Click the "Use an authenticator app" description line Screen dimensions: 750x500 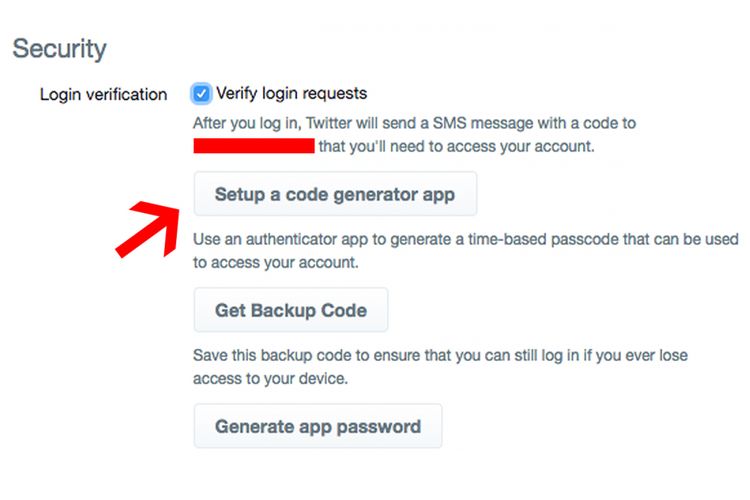[466, 240]
